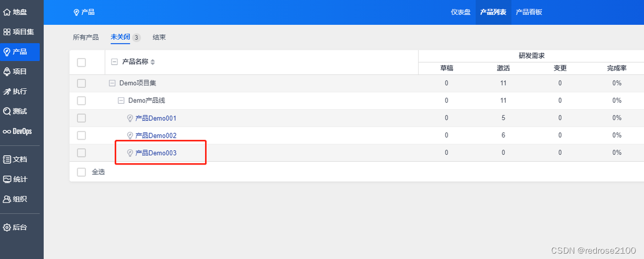Open 执行 in the sidebar
Screen dimensions: 644x259
[x=15, y=91]
